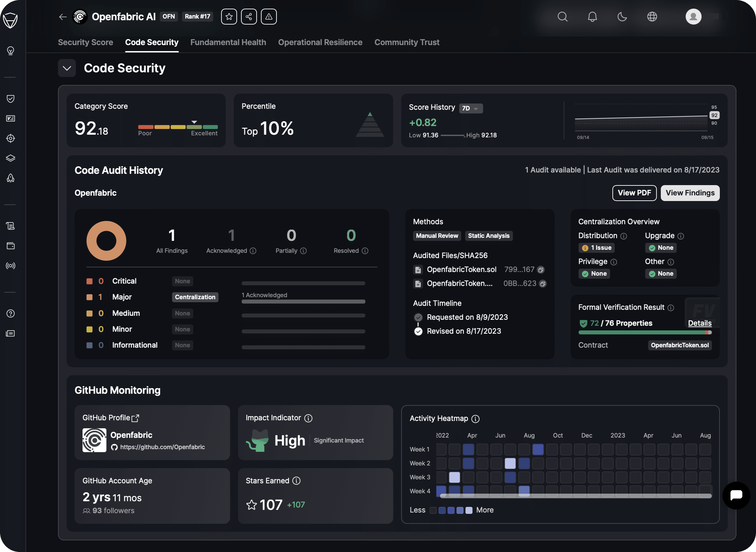Viewport: 756px width, 552px height.
Task: Open the user profile avatar
Action: [x=694, y=17]
